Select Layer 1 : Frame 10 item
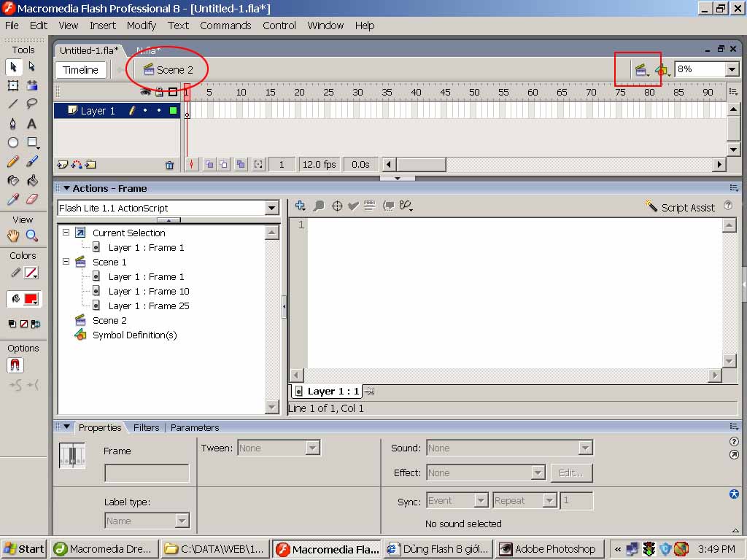747x560 pixels. (149, 292)
